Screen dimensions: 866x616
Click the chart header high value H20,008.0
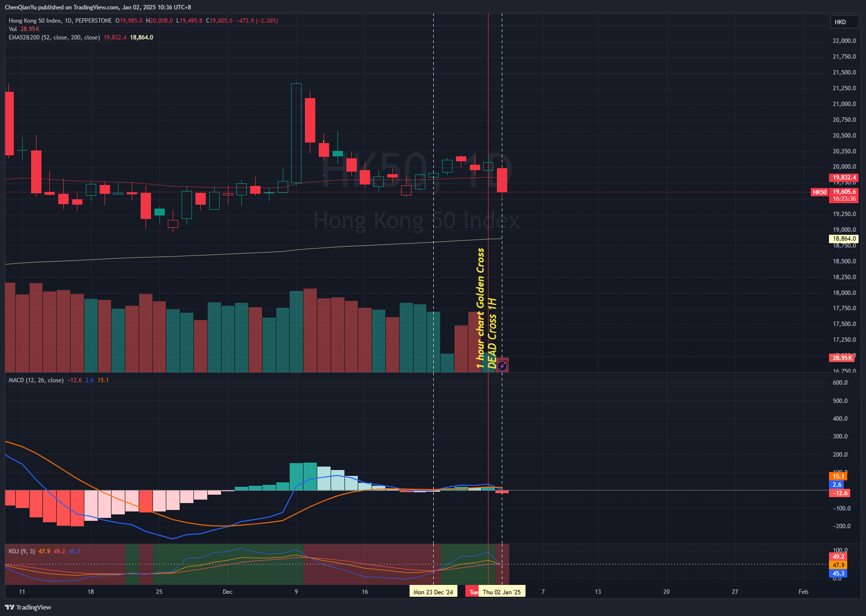(x=159, y=21)
